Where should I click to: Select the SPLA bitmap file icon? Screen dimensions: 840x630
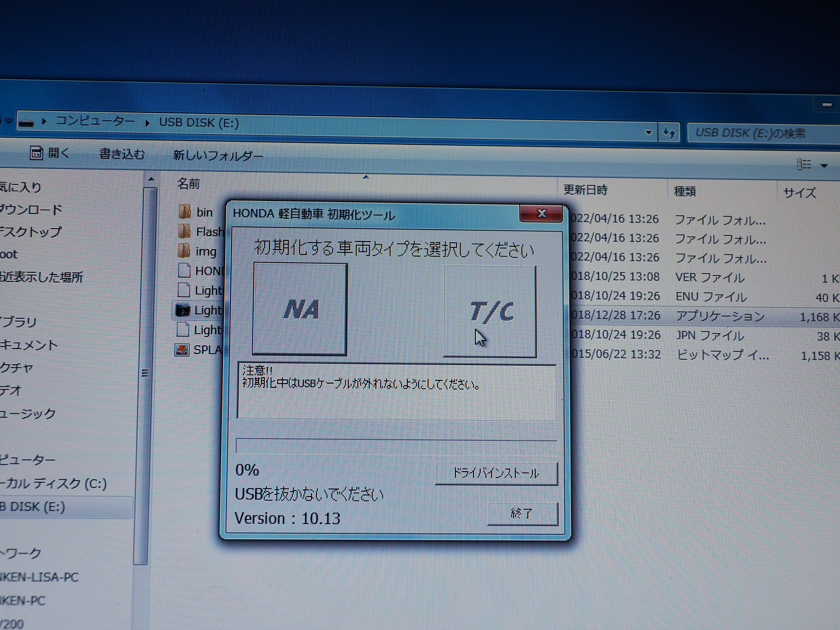tap(182, 350)
